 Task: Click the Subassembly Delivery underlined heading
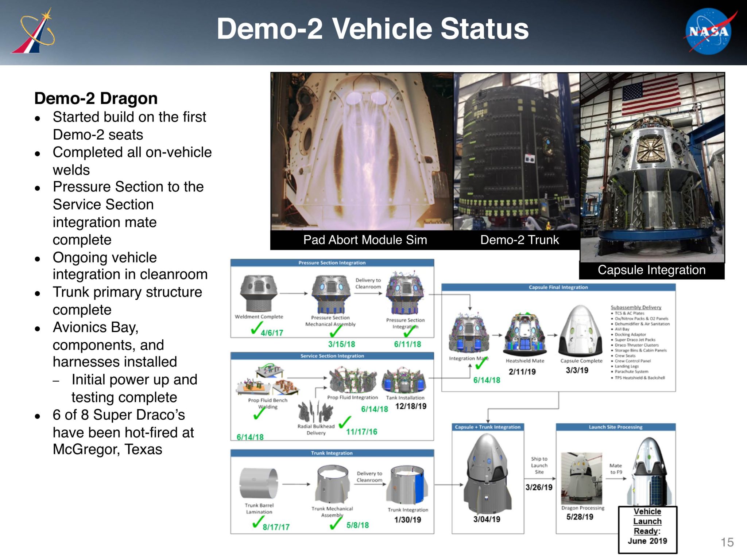coord(636,307)
